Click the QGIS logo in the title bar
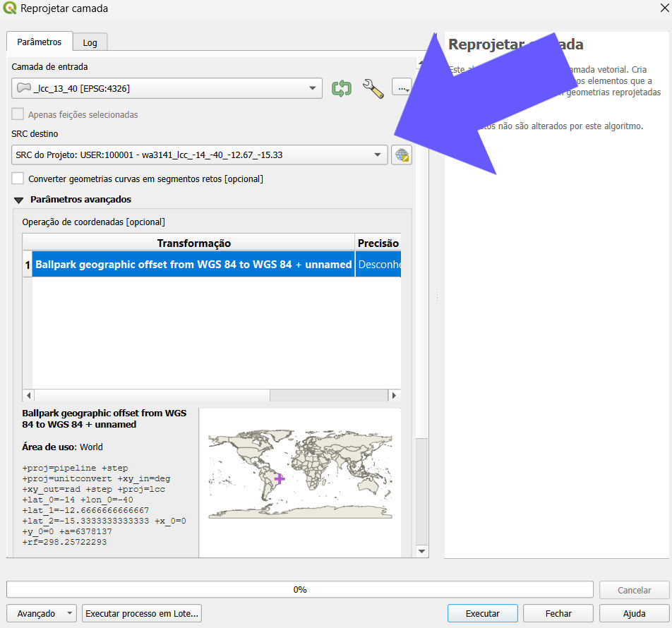The image size is (672, 628). click(10, 8)
